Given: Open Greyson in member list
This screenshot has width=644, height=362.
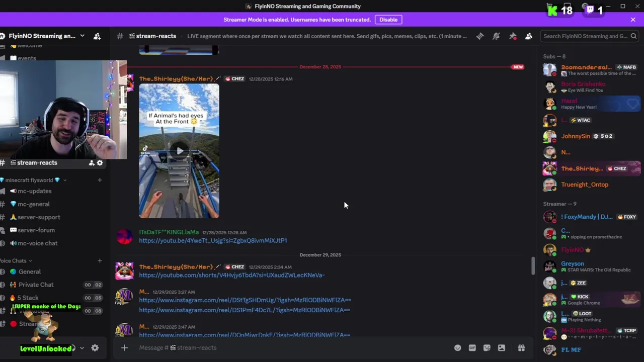Looking at the screenshot, I should click(591, 266).
